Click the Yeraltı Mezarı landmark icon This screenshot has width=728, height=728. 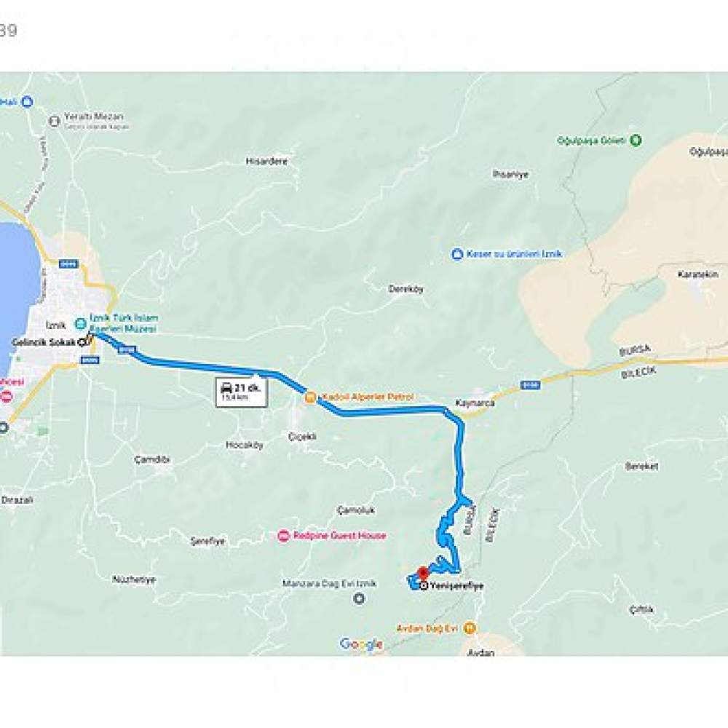coord(55,121)
